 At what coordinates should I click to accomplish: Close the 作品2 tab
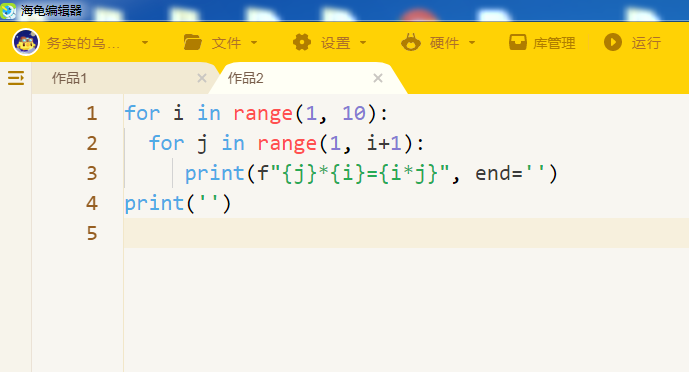coord(378,78)
